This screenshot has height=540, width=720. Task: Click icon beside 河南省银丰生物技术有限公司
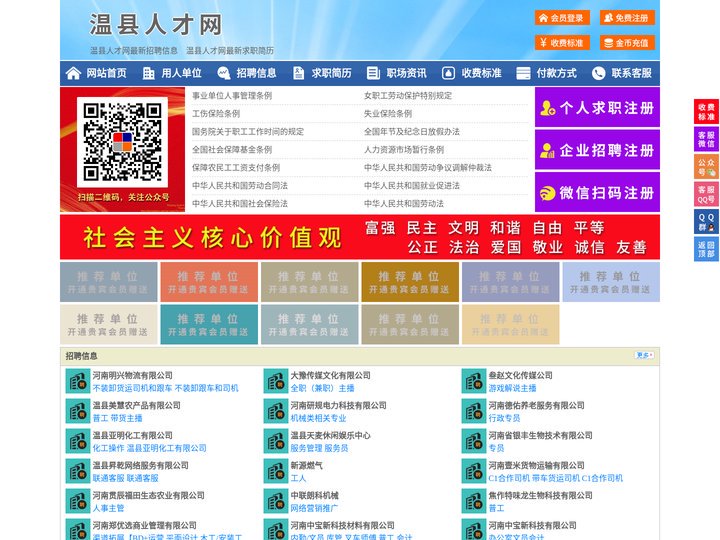(x=473, y=441)
